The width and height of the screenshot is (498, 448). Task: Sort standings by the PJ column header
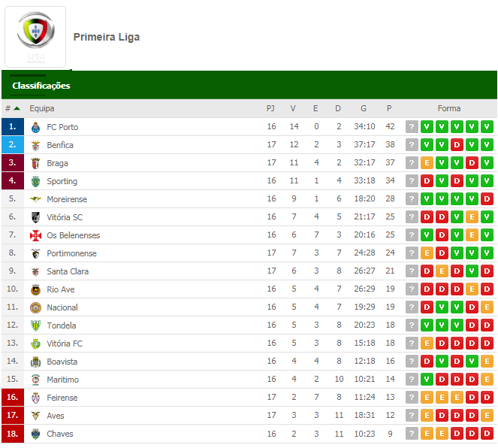(270, 108)
